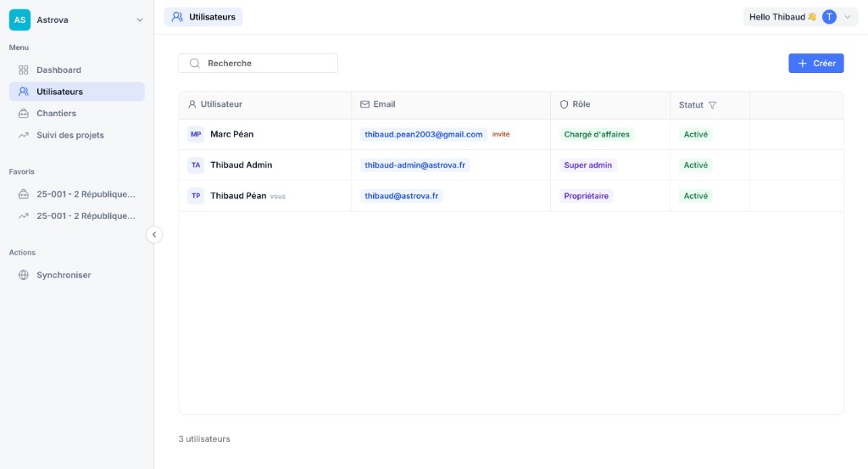Expand the Astrova workspace switcher chevron

click(140, 20)
